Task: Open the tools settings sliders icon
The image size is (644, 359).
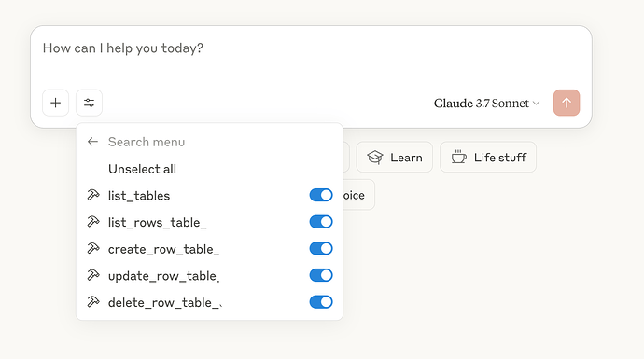Action: click(89, 103)
